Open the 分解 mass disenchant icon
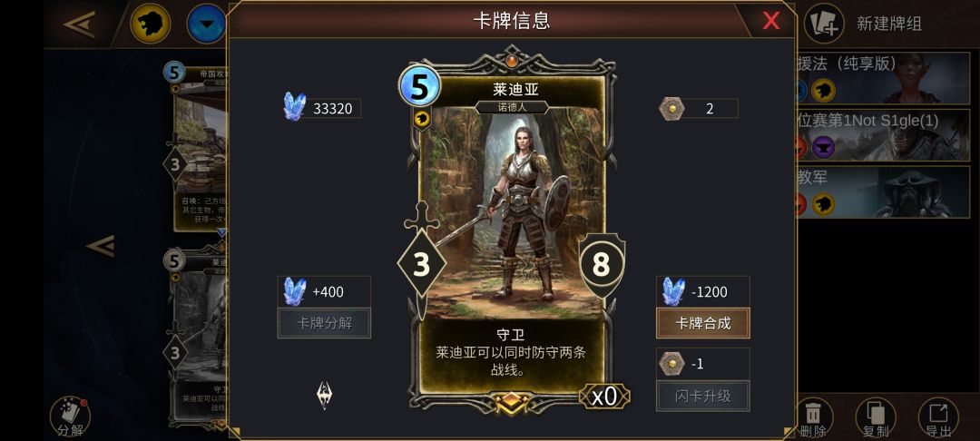 70,417
